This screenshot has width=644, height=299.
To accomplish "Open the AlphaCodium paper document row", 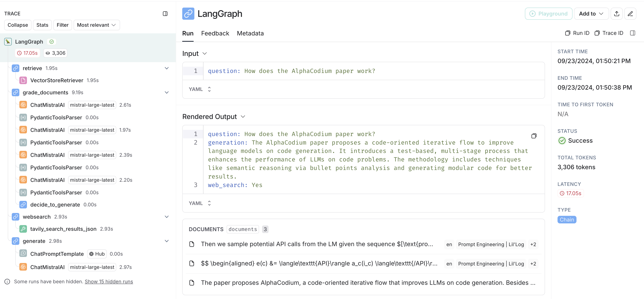I will pyautogui.click(x=368, y=283).
